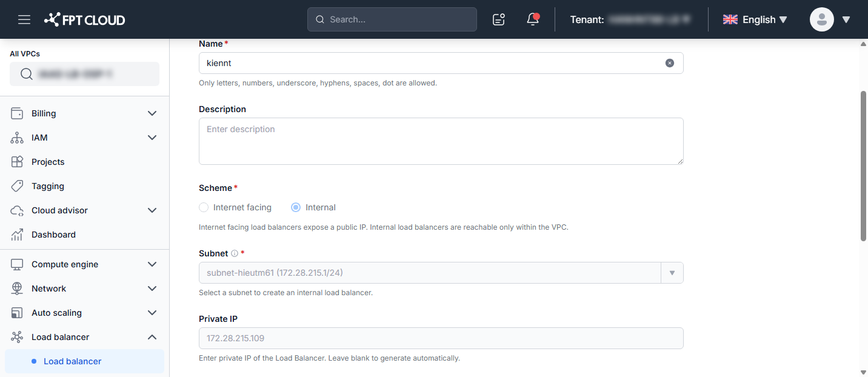The height and width of the screenshot is (377, 868).
Task: Click the Tenant selector
Action: 630,19
